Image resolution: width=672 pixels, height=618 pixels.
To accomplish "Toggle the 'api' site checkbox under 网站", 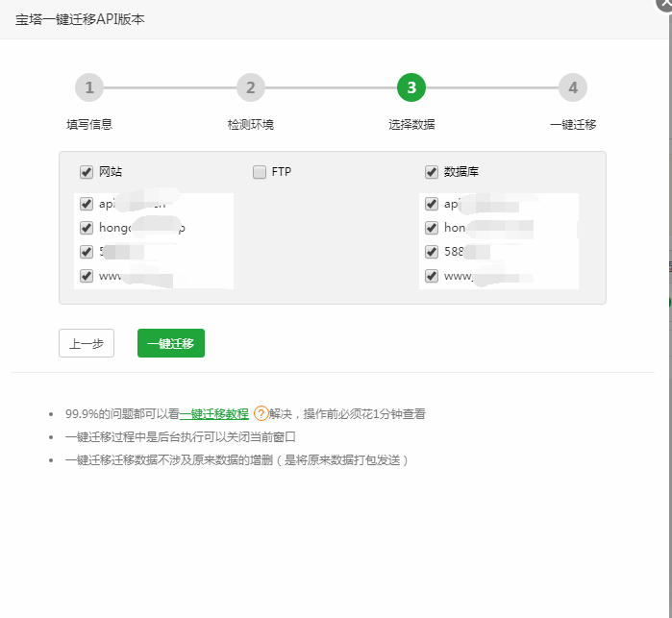I will [87, 204].
